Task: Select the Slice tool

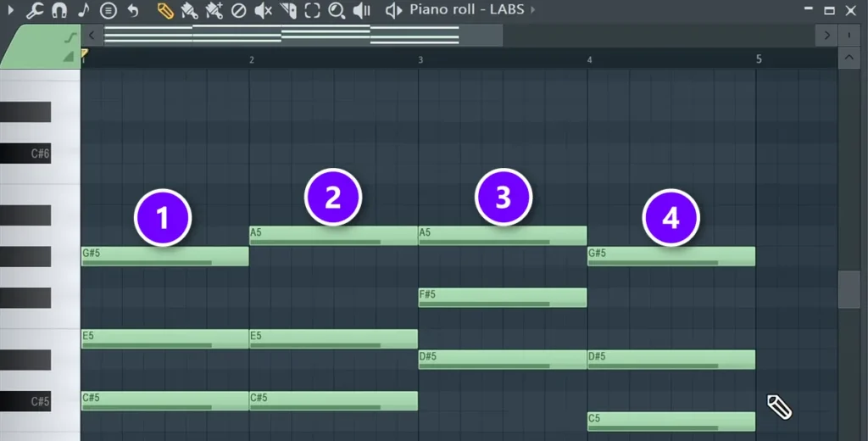Action: (x=288, y=10)
